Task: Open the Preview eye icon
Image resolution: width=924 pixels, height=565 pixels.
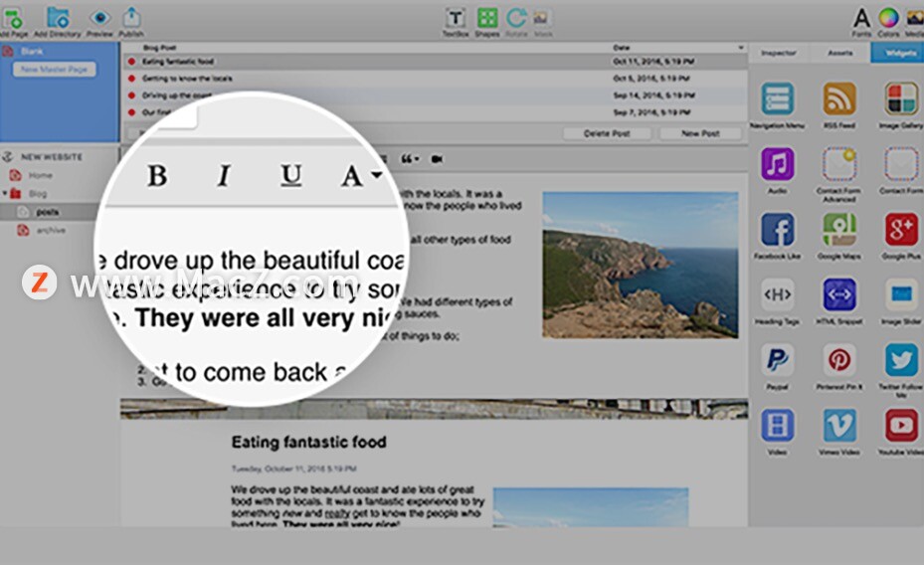Action: point(99,18)
